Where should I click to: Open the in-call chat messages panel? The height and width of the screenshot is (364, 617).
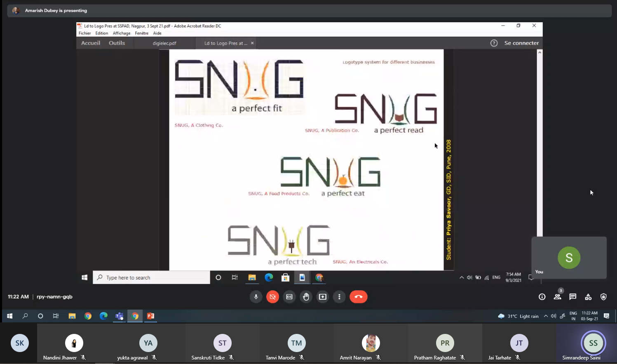pos(572,297)
